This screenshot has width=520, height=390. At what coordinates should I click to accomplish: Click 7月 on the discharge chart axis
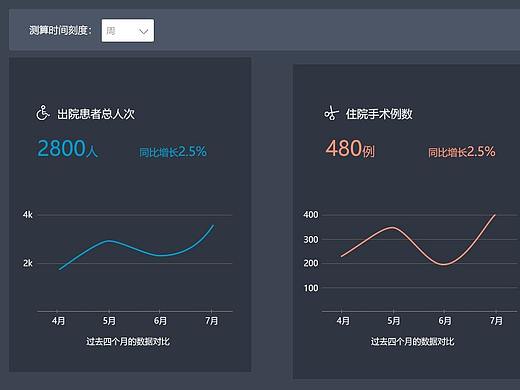click(x=211, y=321)
